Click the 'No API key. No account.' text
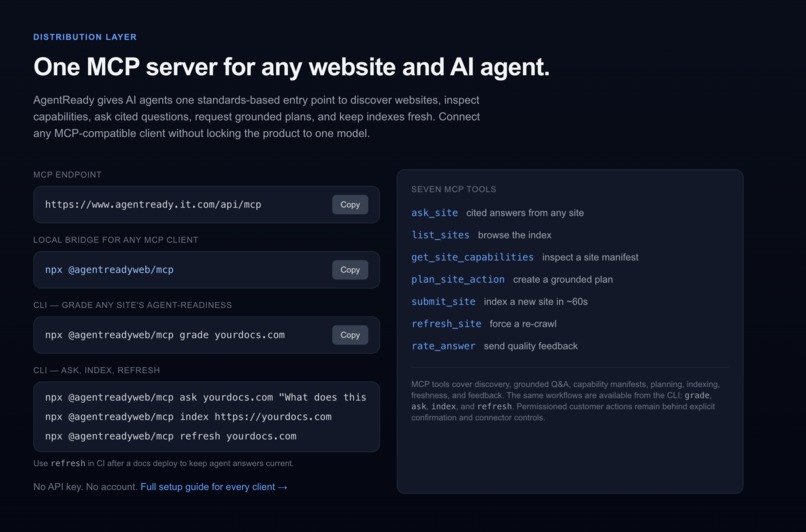Viewport: 806px width, 532px height. (85, 487)
